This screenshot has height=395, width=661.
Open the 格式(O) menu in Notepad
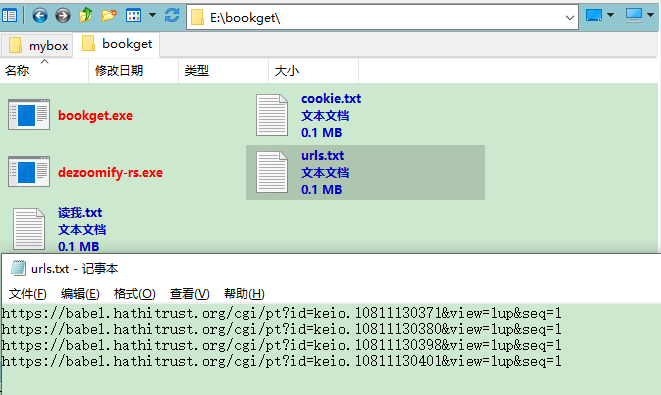134,294
